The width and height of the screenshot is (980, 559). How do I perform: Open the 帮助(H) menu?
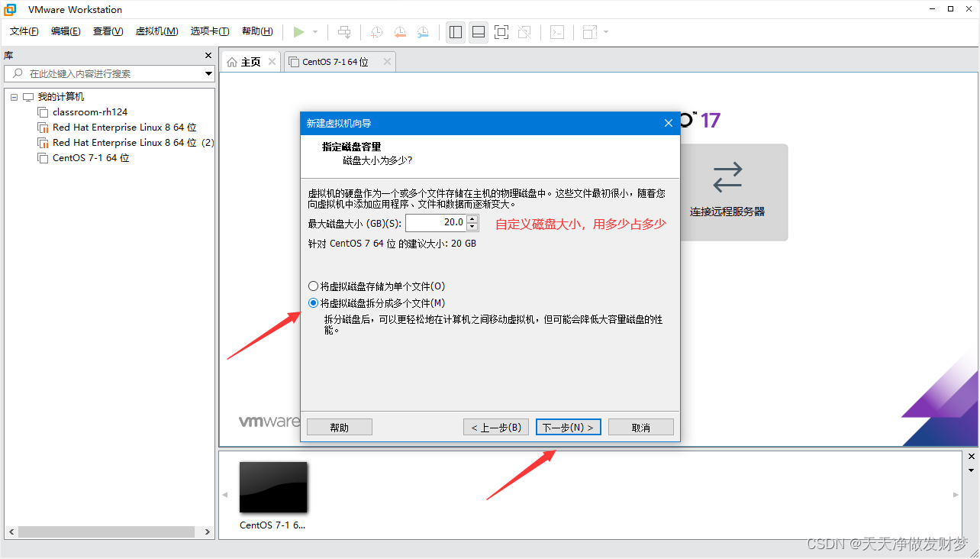click(257, 31)
